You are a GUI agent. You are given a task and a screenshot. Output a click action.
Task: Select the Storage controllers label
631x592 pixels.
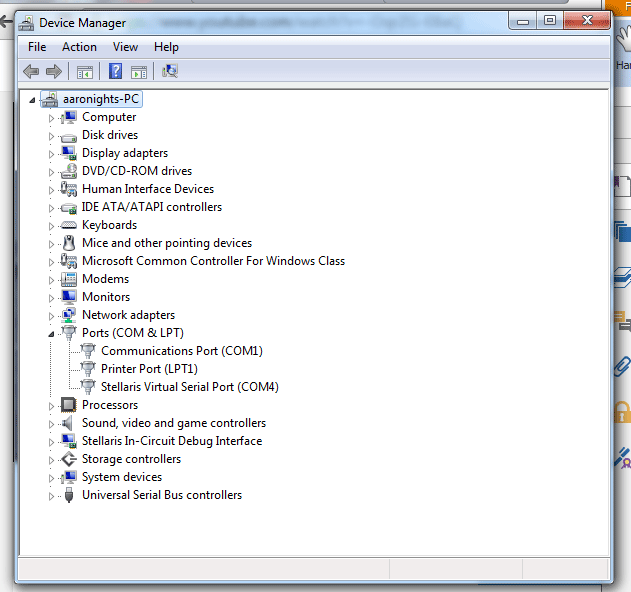pyautogui.click(x=131, y=459)
